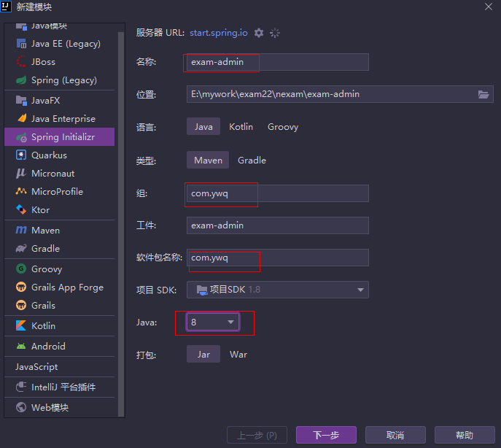Viewport: 501px width, 448px height.
Task: Click the Ktor diamond icon
Action: (21, 209)
